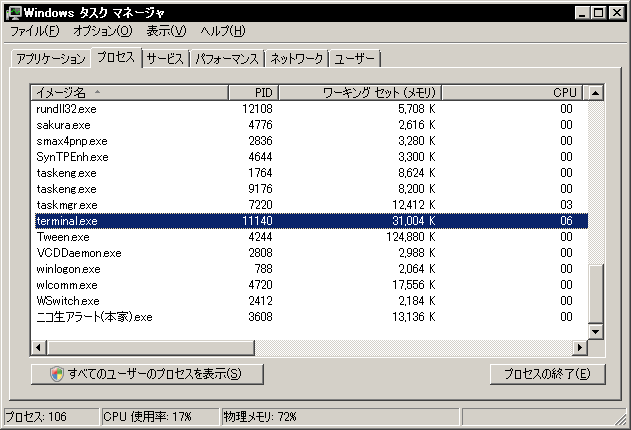631x430 pixels.
Task: Select the Tween.exe process
Action: (x=311, y=237)
